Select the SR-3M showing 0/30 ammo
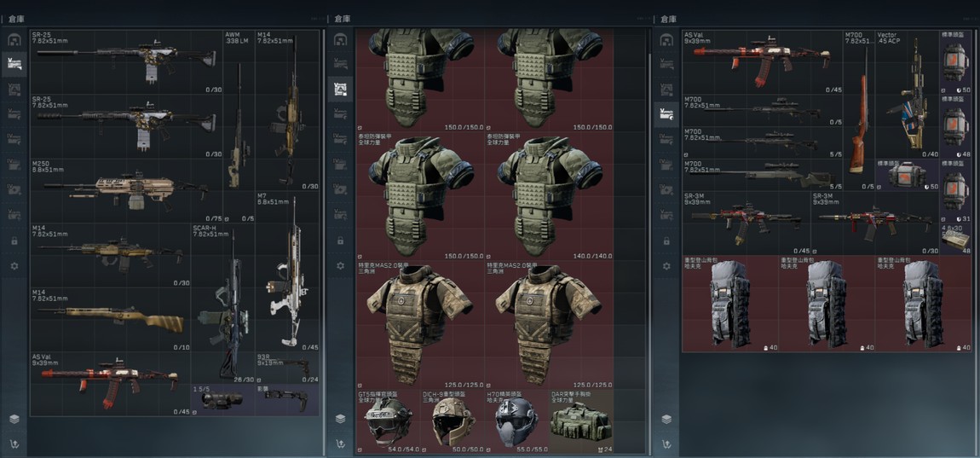Image resolution: width=980 pixels, height=458 pixels. [875, 223]
